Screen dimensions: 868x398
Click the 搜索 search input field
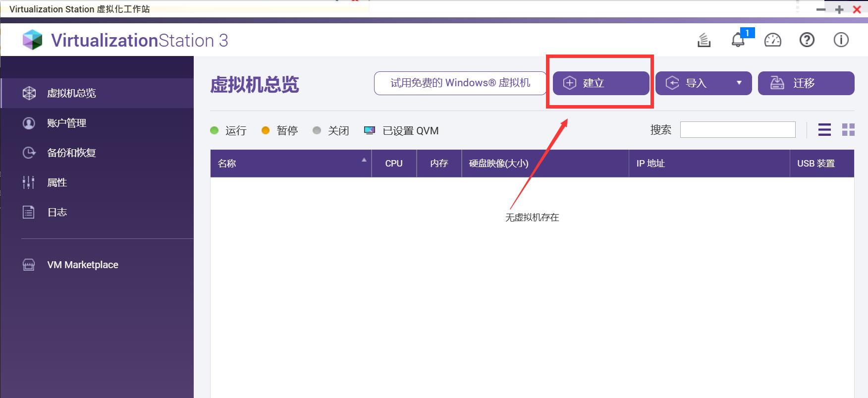click(737, 130)
